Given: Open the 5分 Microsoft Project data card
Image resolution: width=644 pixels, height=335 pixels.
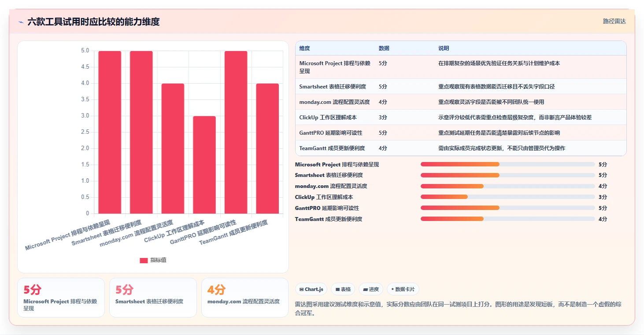Looking at the screenshot, I should [x=61, y=298].
